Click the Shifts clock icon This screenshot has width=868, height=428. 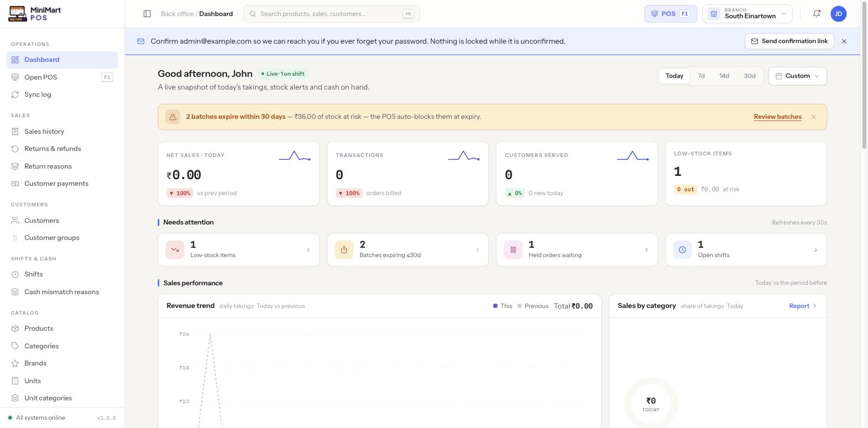point(15,274)
